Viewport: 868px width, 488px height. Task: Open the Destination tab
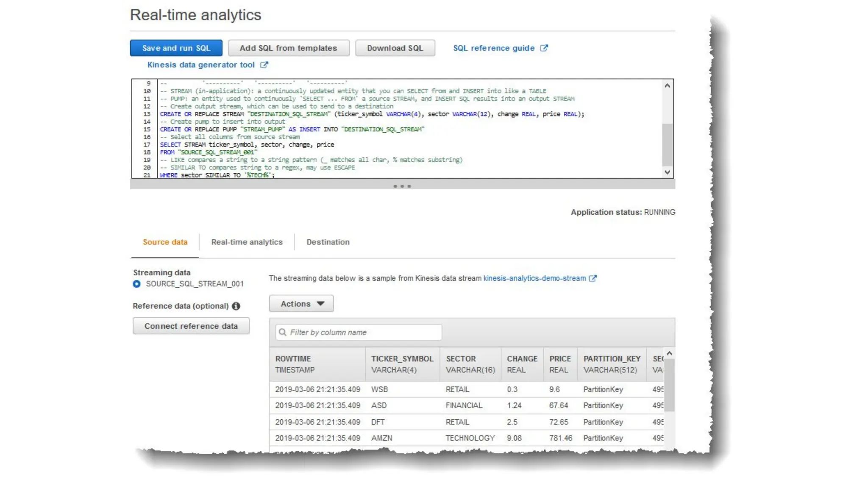328,242
